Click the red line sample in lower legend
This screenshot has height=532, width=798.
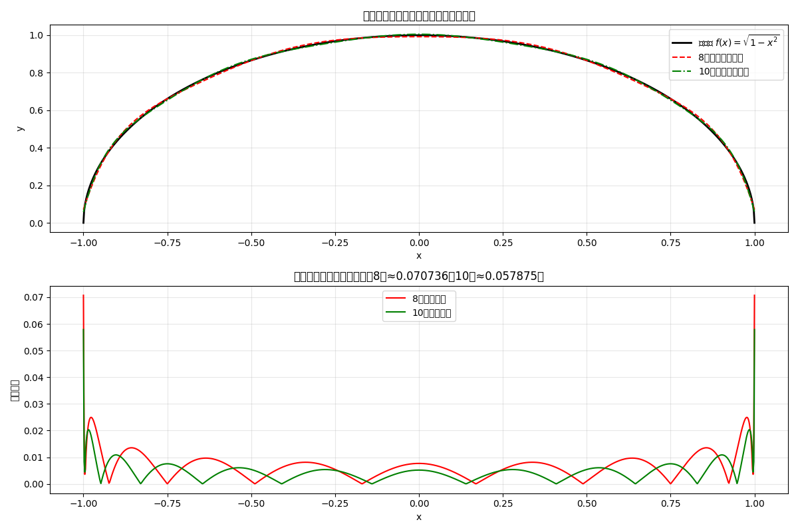pyautogui.click(x=396, y=299)
